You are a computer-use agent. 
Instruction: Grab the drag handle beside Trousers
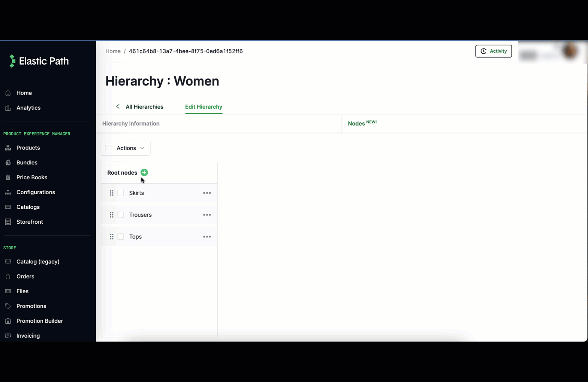[x=112, y=215]
